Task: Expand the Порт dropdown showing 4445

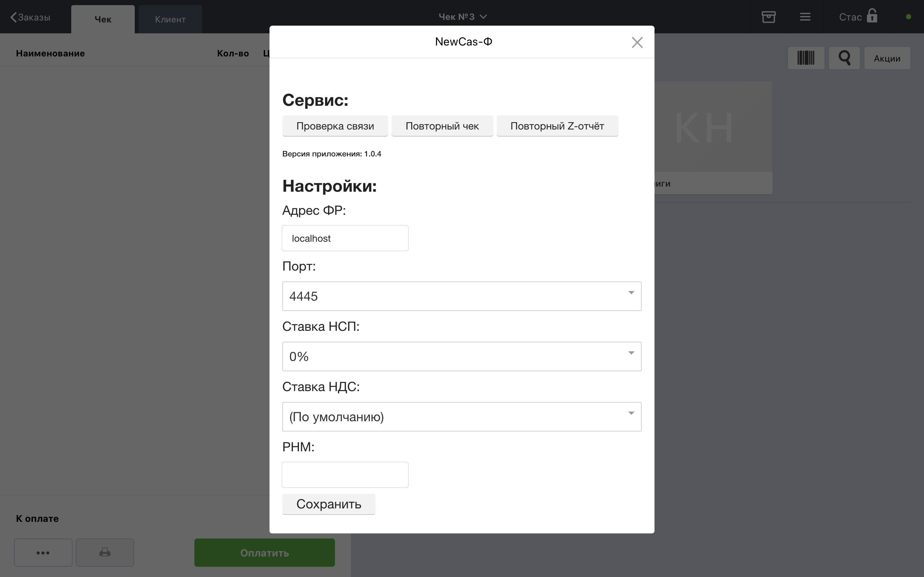Action: click(461, 296)
